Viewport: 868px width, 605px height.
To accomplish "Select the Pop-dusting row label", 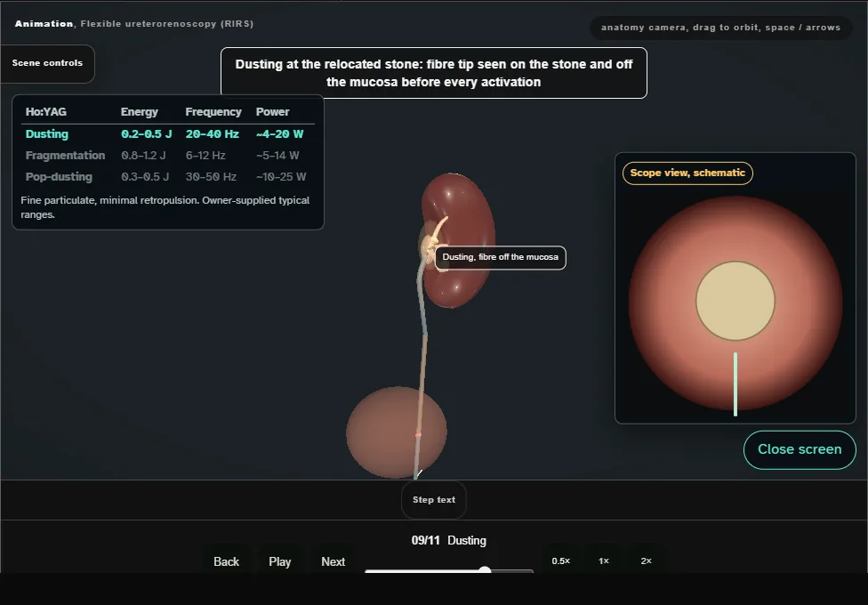I will pos(59,177).
